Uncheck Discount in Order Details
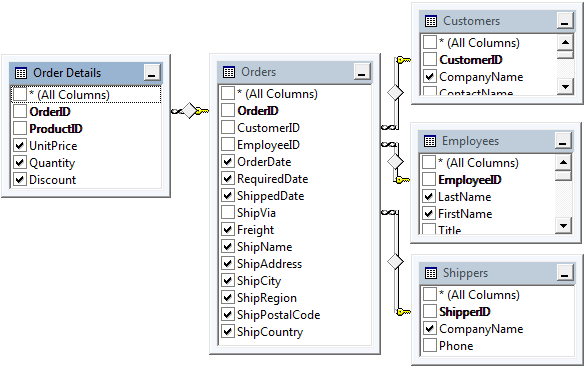The image size is (586, 368). [x=20, y=180]
